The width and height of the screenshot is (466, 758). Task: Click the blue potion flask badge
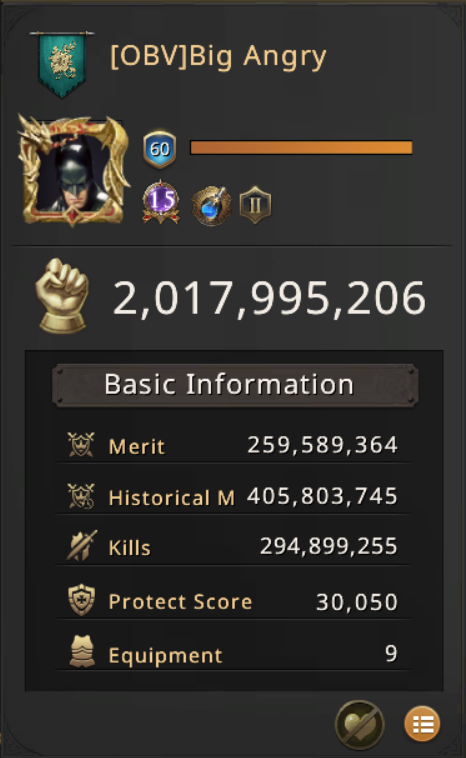(212, 205)
